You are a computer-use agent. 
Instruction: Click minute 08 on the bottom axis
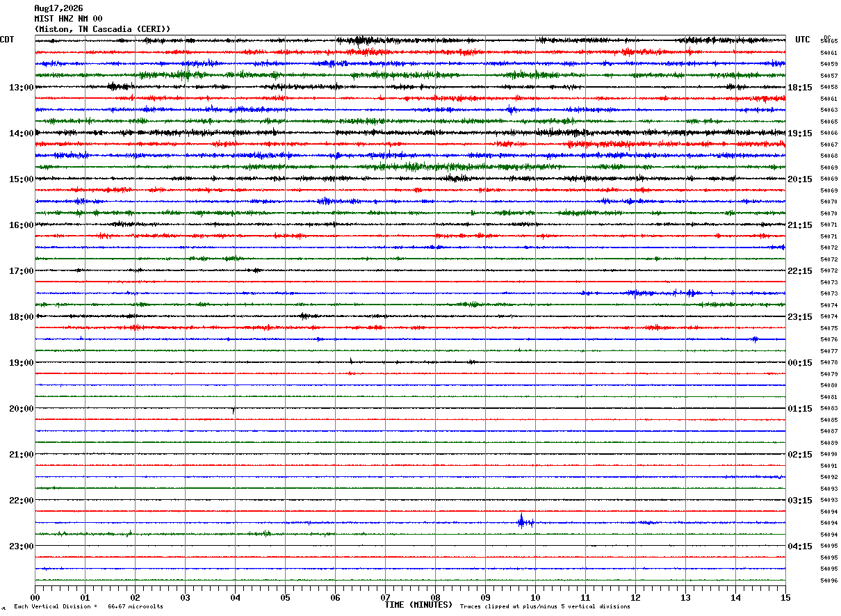[435, 597]
